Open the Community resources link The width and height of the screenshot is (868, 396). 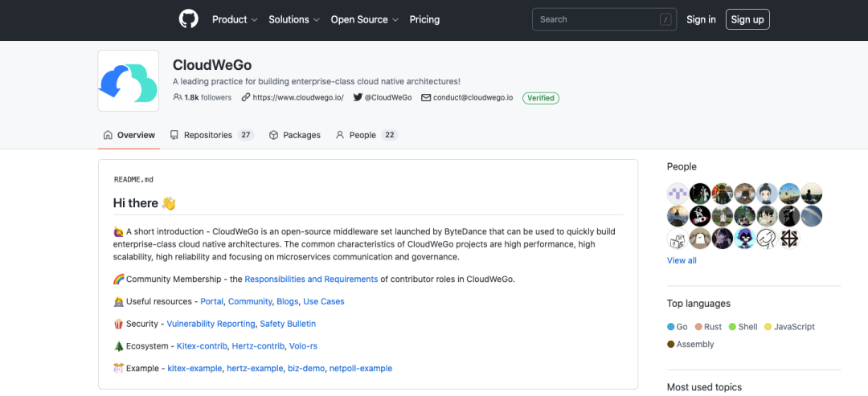click(250, 301)
